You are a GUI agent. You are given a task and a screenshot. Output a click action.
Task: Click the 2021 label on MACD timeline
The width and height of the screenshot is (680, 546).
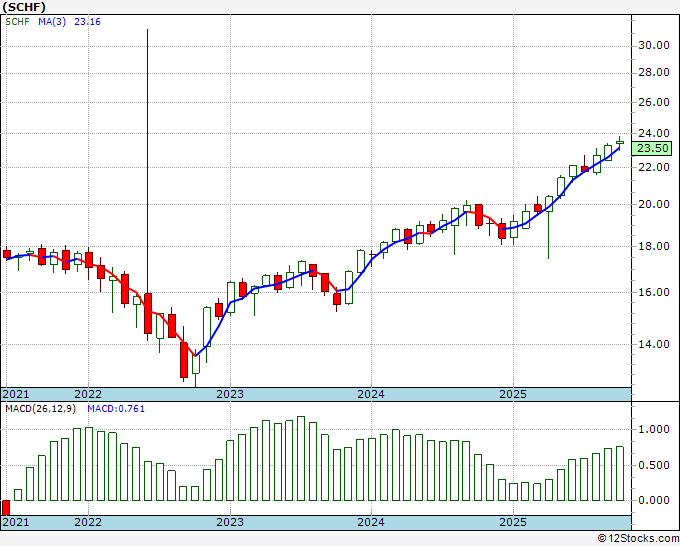tap(16, 522)
